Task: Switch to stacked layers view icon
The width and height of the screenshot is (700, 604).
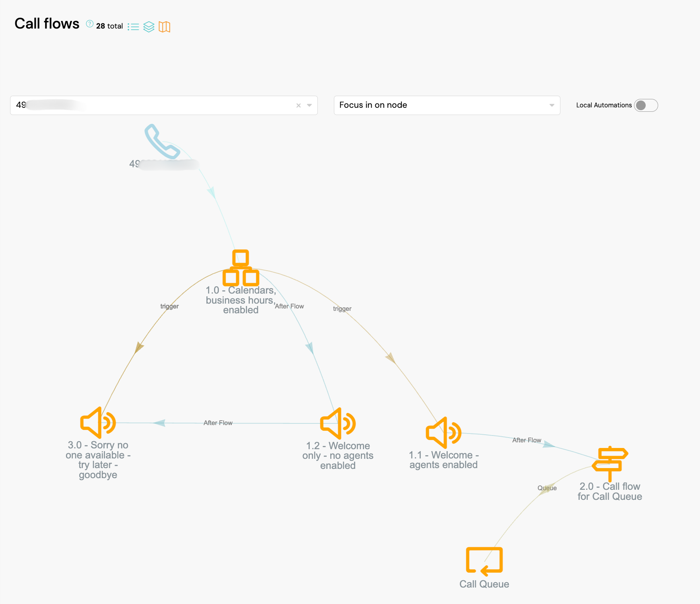Action: (149, 27)
